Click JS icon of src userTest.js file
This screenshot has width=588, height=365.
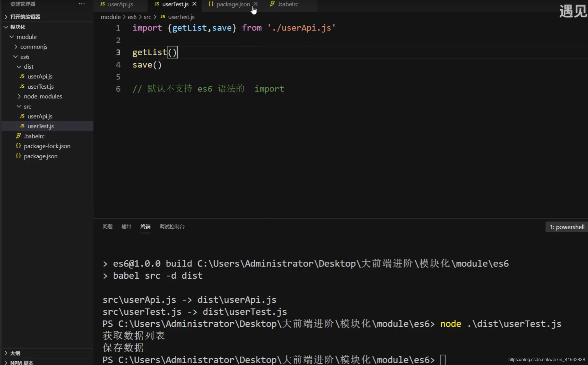point(22,126)
